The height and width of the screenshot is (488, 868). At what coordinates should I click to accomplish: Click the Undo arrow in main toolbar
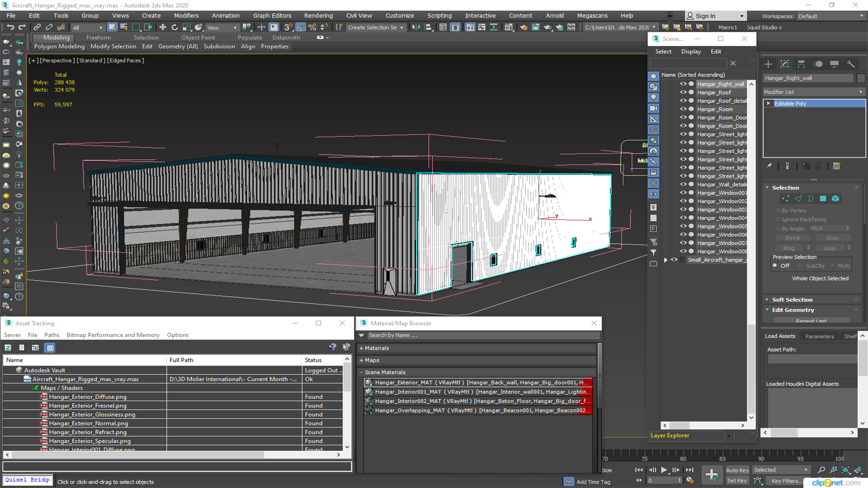click(10, 28)
